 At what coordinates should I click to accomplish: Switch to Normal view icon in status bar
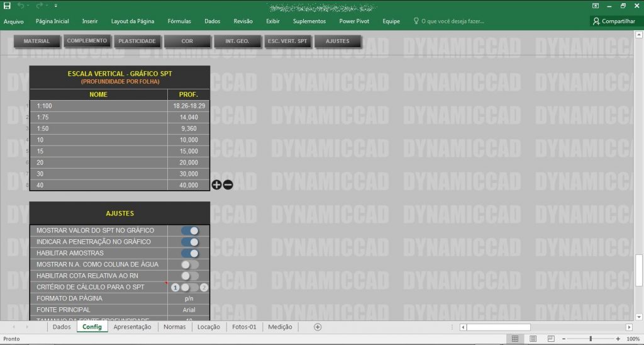click(x=514, y=339)
